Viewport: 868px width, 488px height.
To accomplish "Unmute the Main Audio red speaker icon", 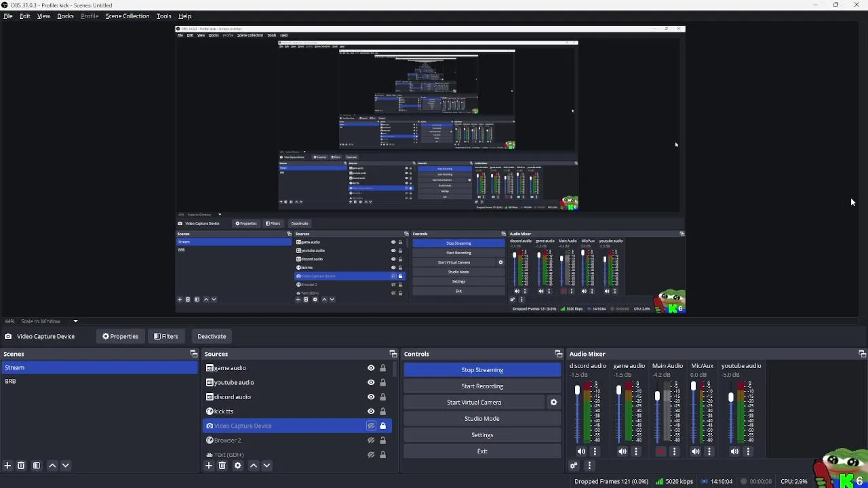I will click(661, 451).
